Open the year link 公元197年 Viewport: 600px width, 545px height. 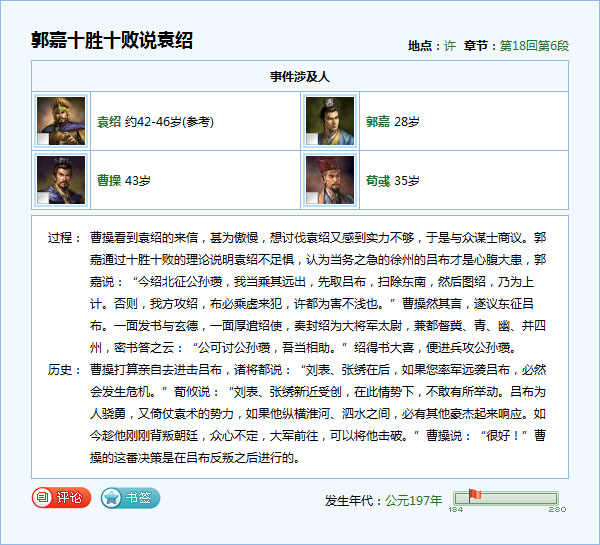413,500
